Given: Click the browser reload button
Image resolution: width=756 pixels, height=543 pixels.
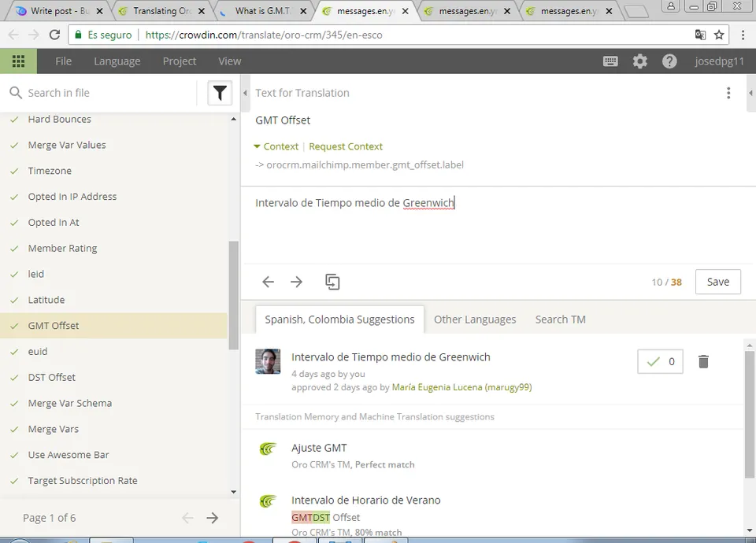Looking at the screenshot, I should coord(54,35).
